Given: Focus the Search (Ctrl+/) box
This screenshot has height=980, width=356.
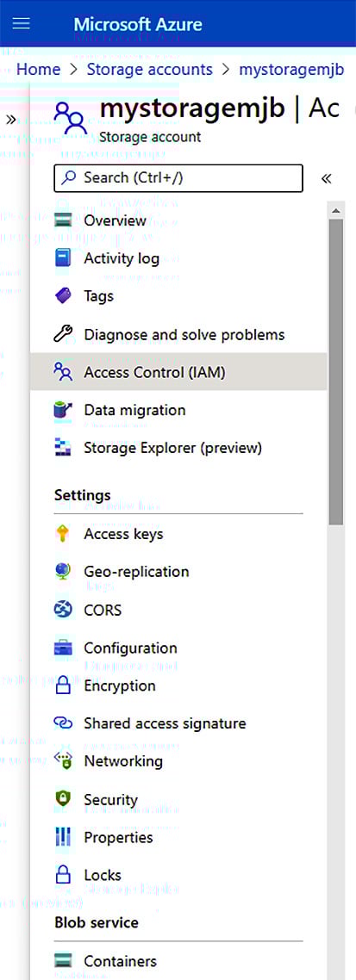Looking at the screenshot, I should (x=178, y=178).
